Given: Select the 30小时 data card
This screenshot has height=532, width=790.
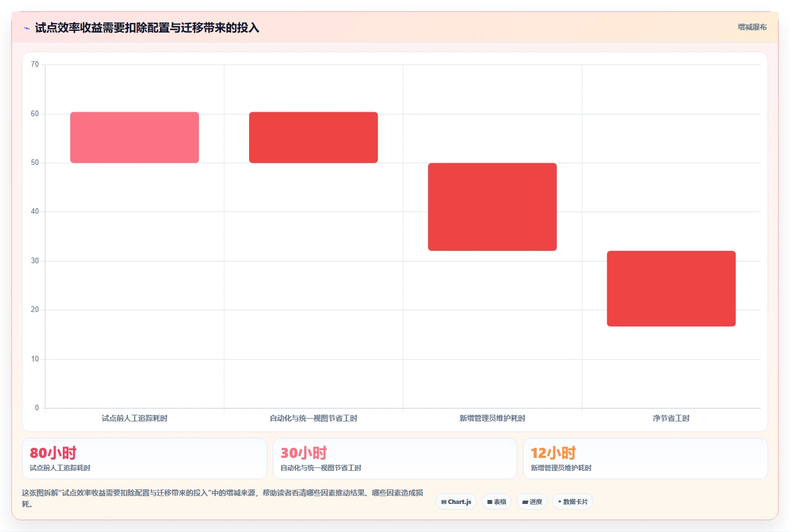Looking at the screenshot, I should coord(395,458).
